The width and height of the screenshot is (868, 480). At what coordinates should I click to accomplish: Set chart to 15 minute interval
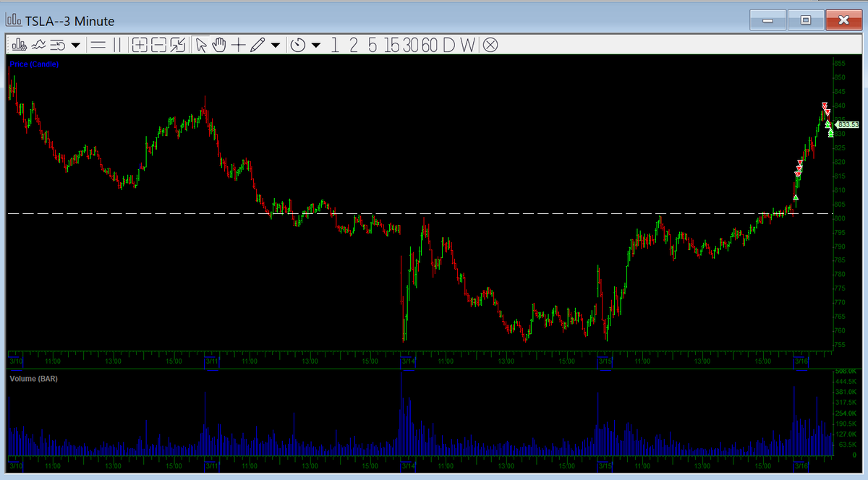pyautogui.click(x=392, y=46)
